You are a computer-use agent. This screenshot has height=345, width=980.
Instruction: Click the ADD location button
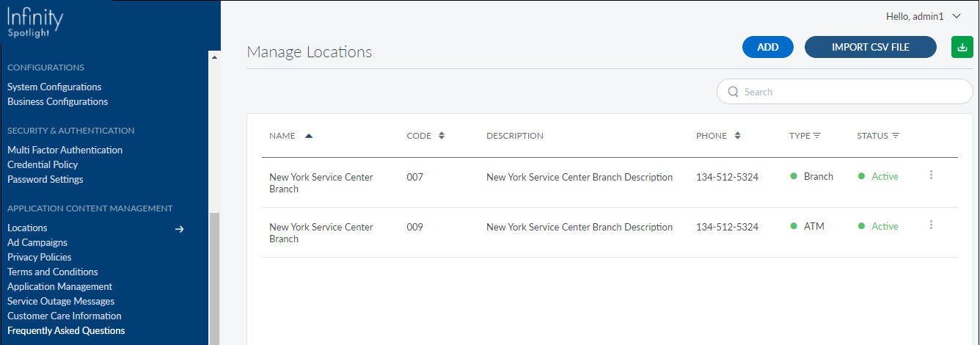[767, 47]
